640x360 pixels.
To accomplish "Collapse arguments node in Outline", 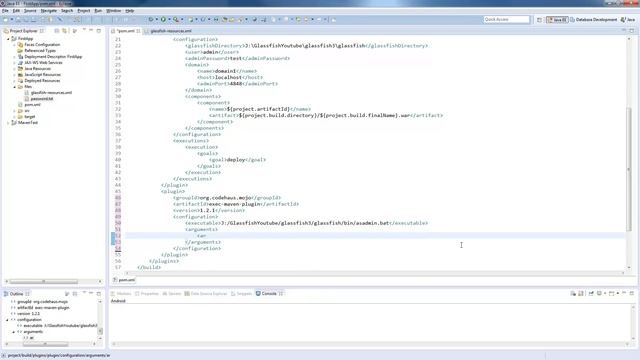I will click(x=13, y=332).
